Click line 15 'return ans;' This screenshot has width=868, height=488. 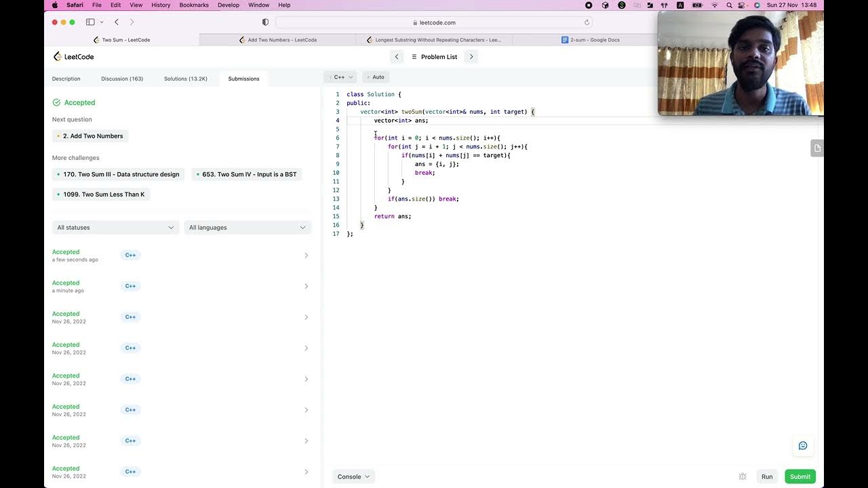point(393,216)
